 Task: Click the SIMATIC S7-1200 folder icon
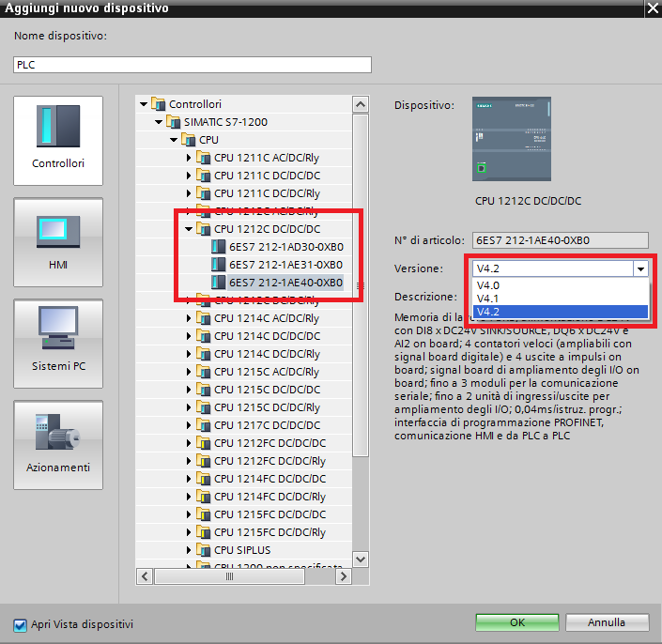click(x=174, y=122)
